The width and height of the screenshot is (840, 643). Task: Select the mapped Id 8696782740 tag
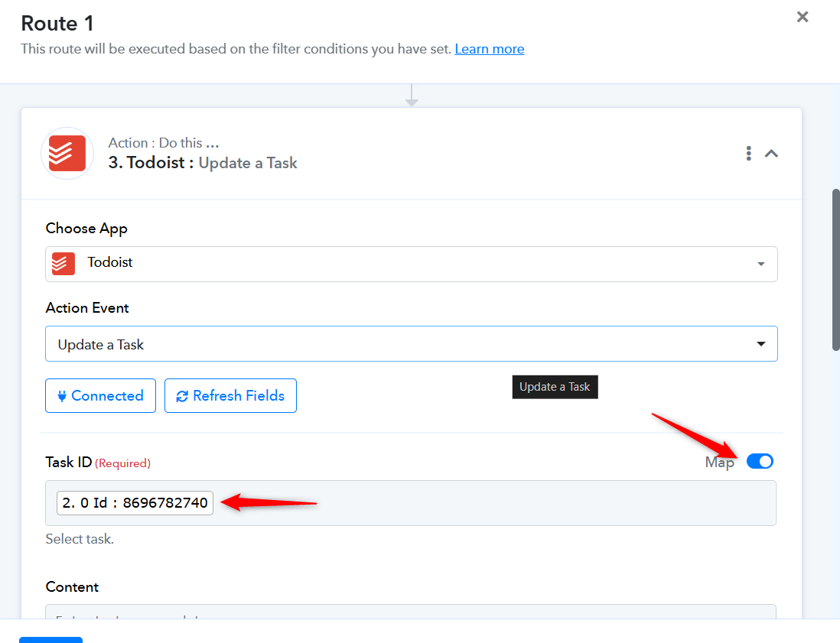click(135, 503)
